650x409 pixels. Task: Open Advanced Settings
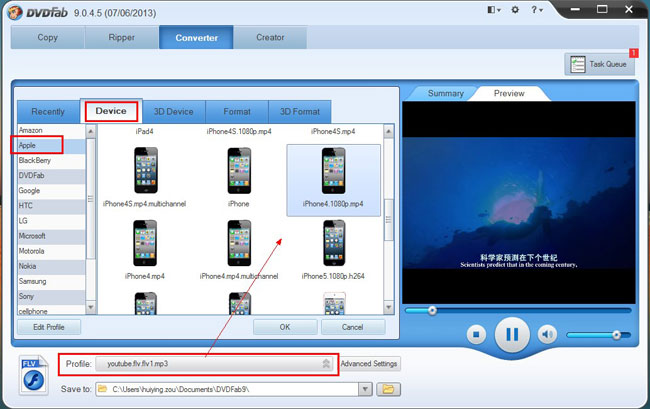[369, 364]
